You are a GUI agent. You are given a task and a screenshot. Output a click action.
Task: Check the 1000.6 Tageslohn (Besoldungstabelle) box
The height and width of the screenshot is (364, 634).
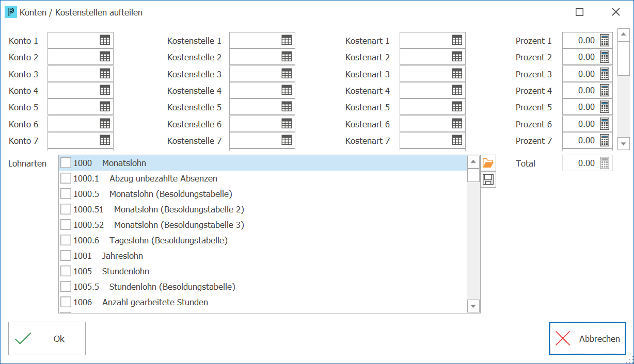pyautogui.click(x=66, y=240)
